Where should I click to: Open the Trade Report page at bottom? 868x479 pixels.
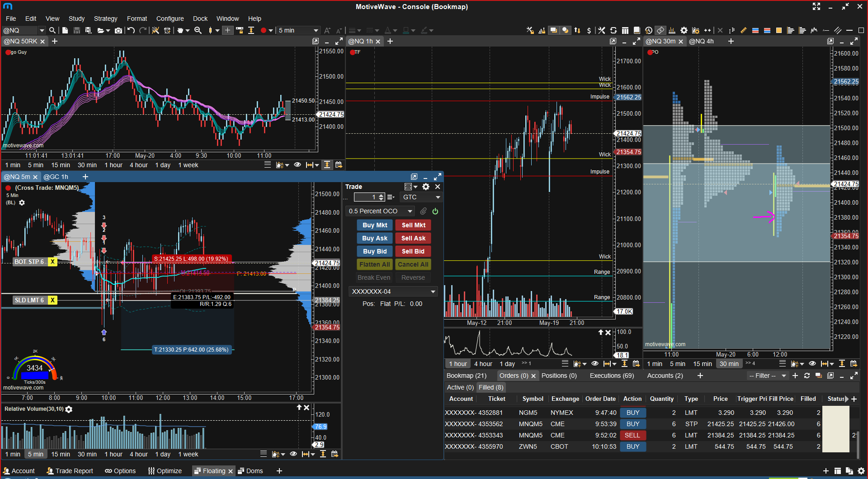pos(70,471)
